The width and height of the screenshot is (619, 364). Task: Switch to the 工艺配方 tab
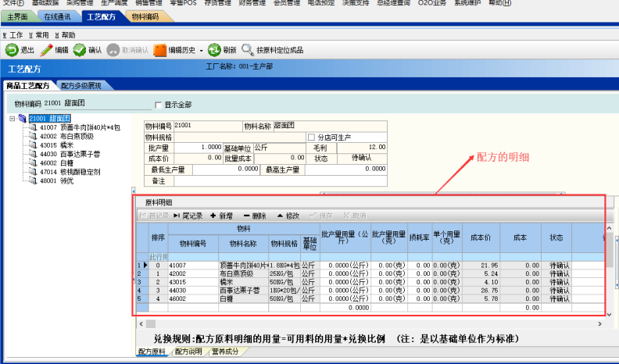pos(102,16)
